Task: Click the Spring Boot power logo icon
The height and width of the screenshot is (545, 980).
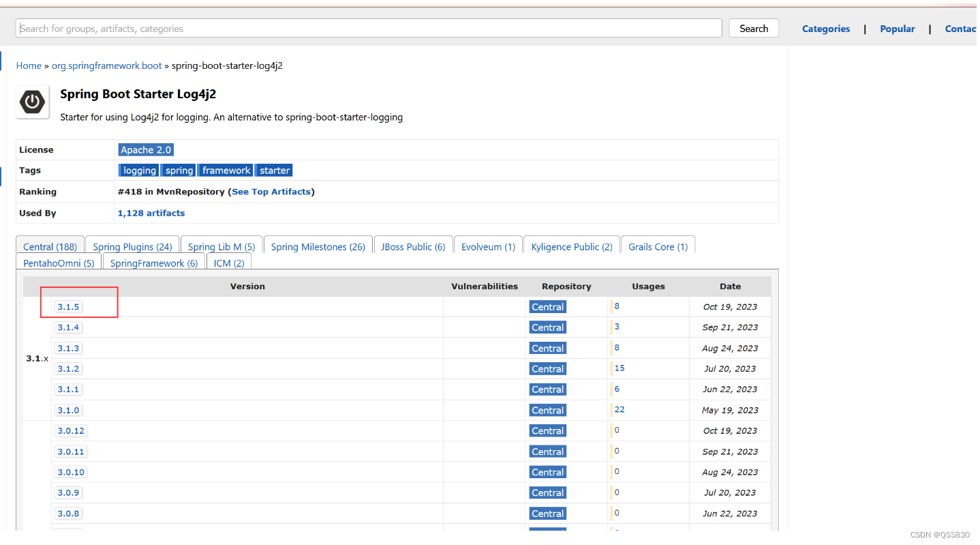Action: click(33, 102)
